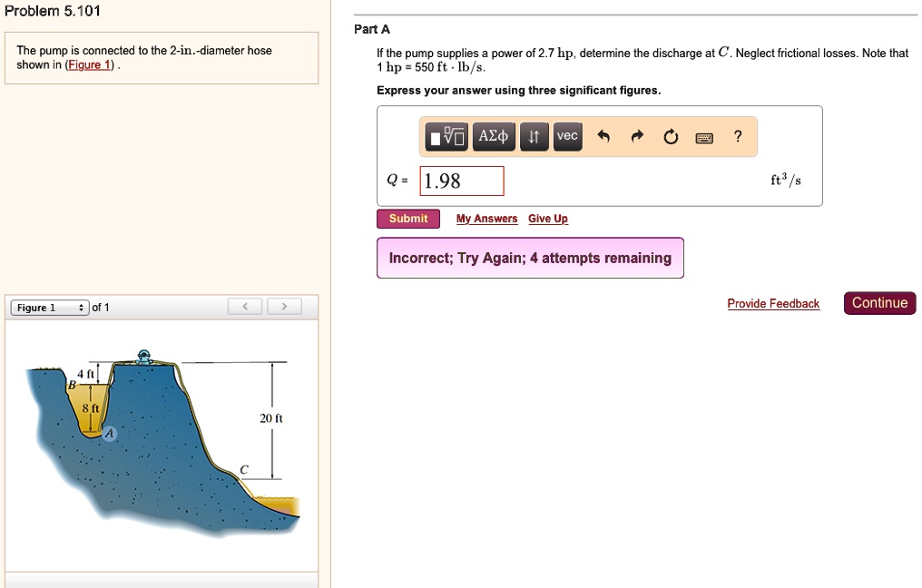This screenshot has width=922, height=588.
Task: Reset the answer box with the circular arrow
Action: click(x=671, y=137)
